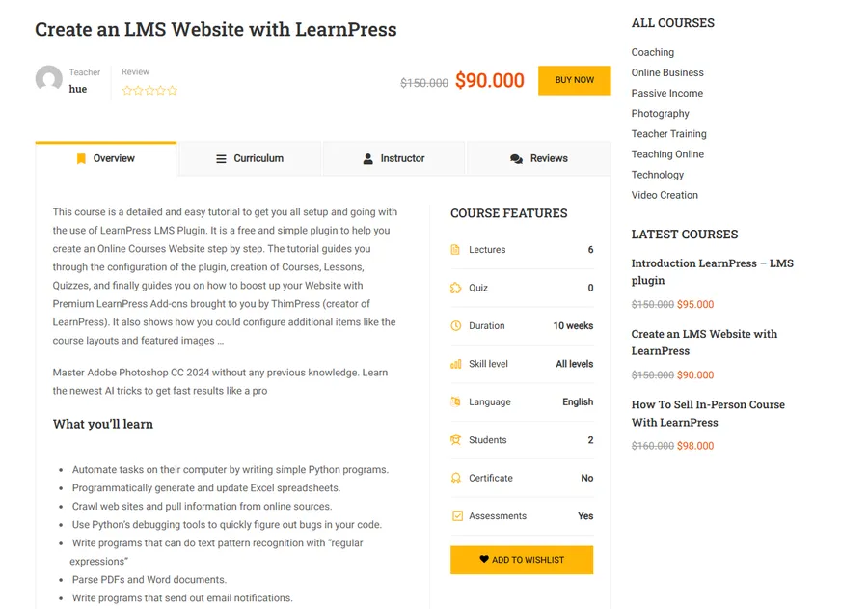This screenshot has height=609, width=868.
Task: Click the Language feature icon
Action: pos(455,402)
